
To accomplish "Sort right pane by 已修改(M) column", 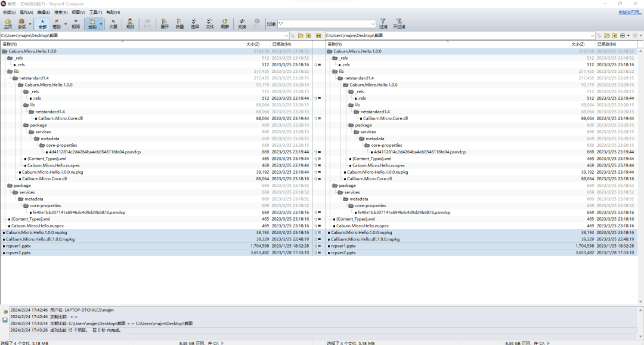I will (x=616, y=44).
